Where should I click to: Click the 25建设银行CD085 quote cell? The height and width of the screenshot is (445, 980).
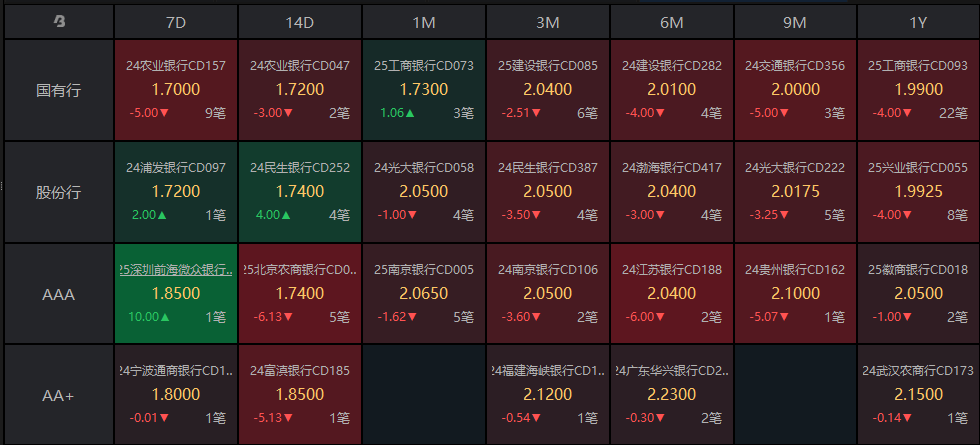click(548, 90)
